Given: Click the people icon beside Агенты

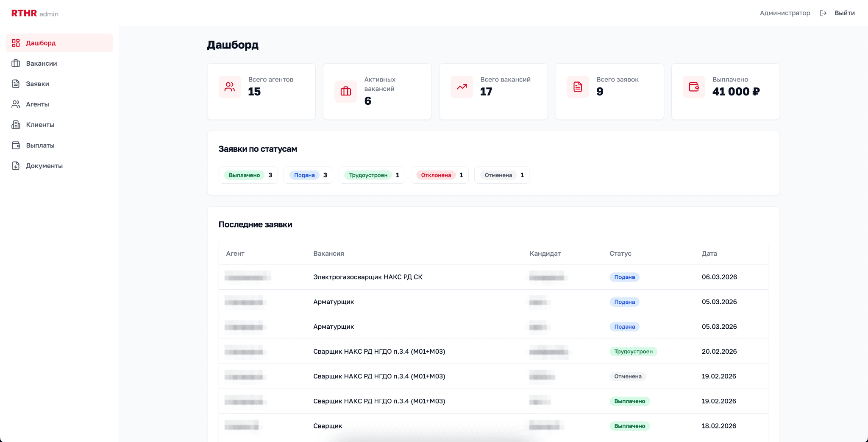Looking at the screenshot, I should tap(16, 104).
